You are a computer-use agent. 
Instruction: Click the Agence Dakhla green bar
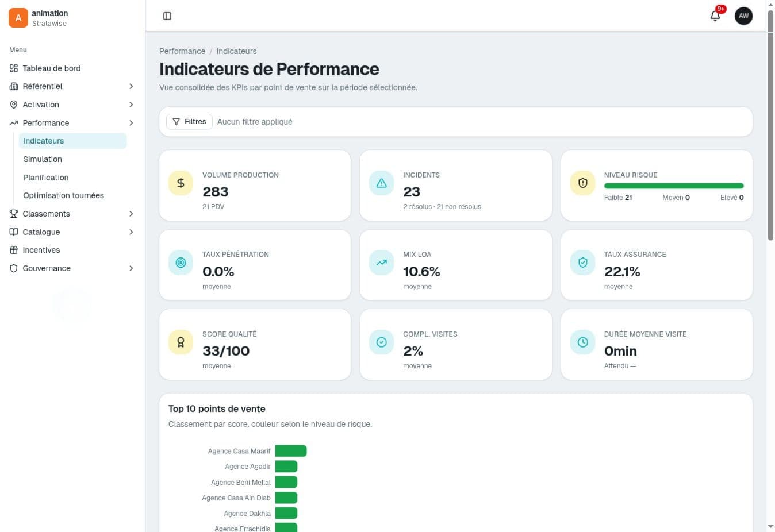pyautogui.click(x=286, y=513)
